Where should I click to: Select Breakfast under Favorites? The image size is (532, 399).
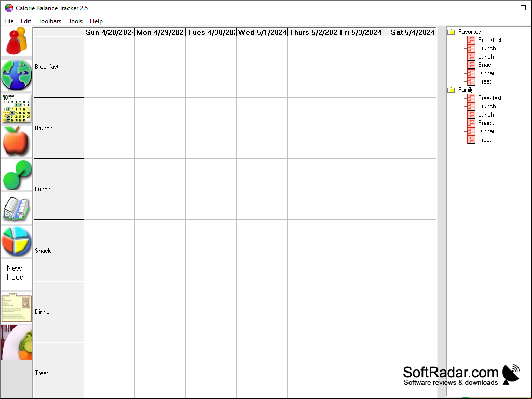pyautogui.click(x=489, y=40)
